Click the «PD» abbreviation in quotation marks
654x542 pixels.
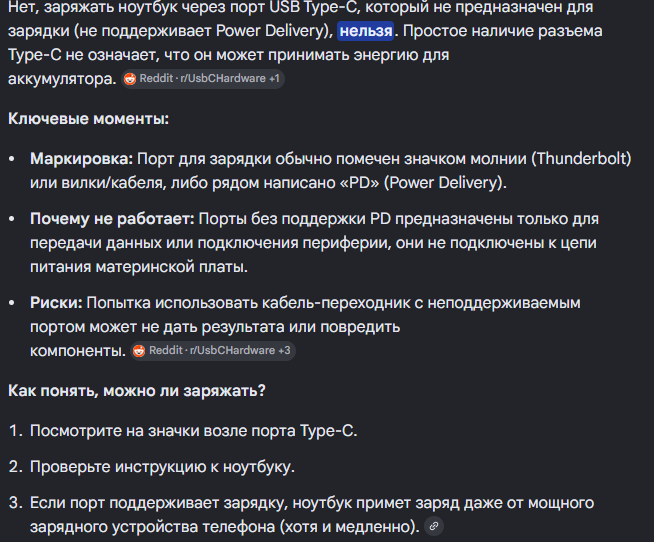pos(359,183)
